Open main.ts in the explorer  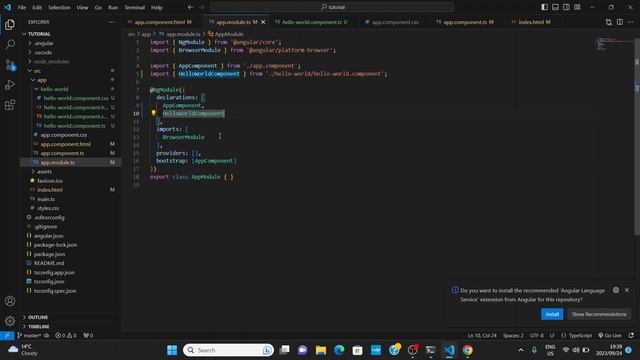pos(46,199)
